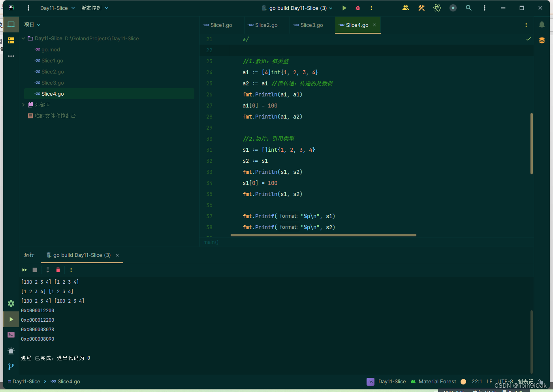
Task: Open the Git branch tool window
Action: pyautogui.click(x=11, y=367)
